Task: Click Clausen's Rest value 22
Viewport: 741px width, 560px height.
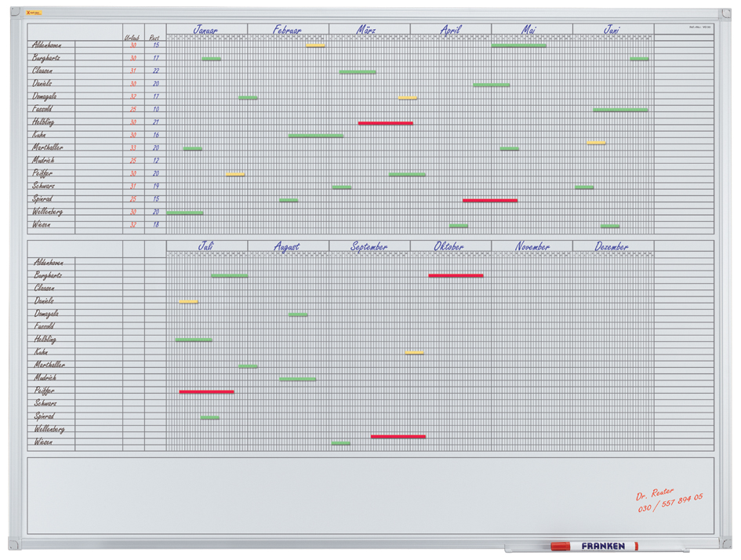Action: coord(155,71)
